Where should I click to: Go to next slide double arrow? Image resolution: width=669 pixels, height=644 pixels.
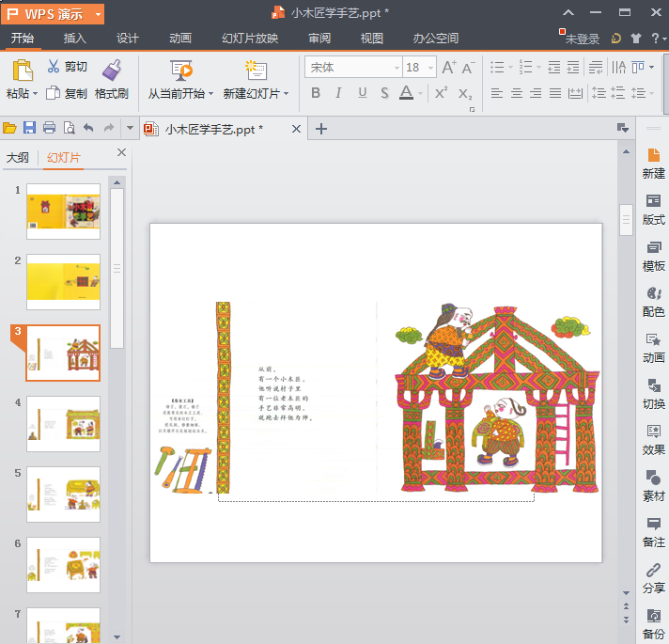[x=626, y=620]
